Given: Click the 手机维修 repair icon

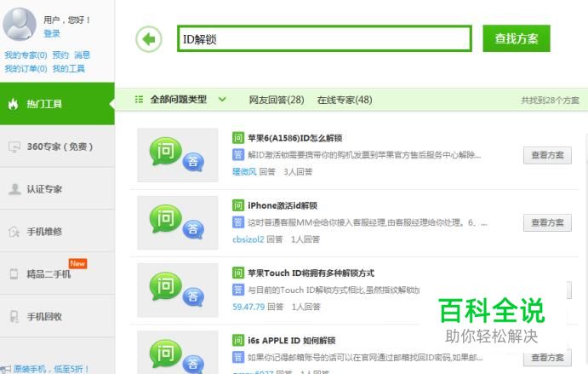Looking at the screenshot, I should pos(14,232).
